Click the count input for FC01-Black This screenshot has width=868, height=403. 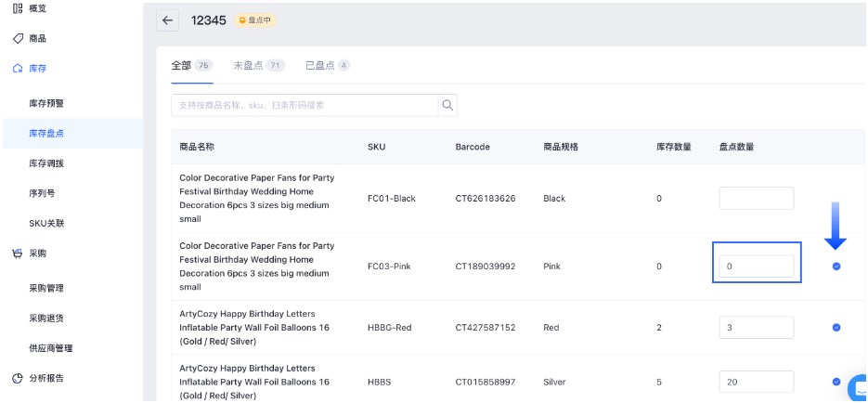[x=756, y=199]
